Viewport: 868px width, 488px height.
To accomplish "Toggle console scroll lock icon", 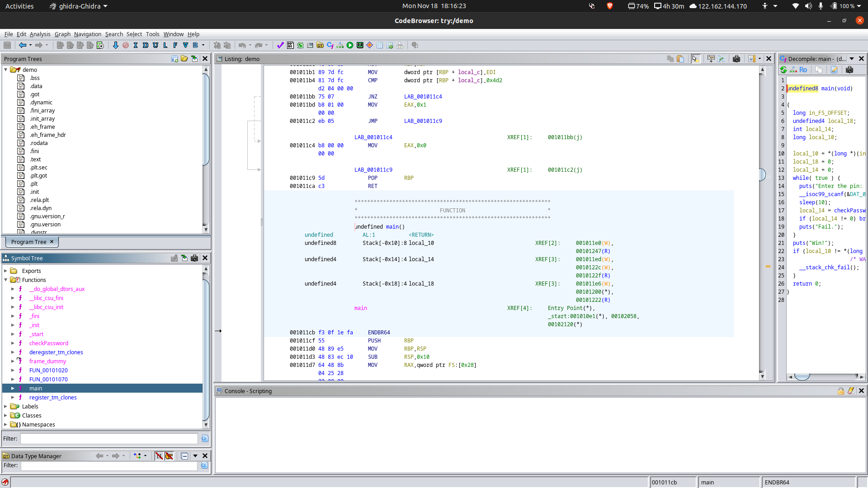I will (x=841, y=391).
